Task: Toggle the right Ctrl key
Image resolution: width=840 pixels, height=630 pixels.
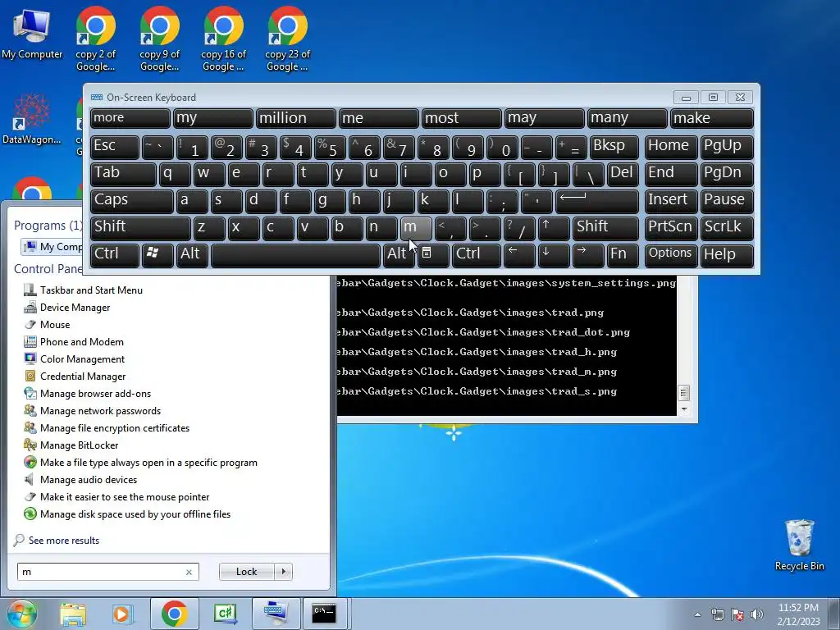Action: click(x=476, y=255)
